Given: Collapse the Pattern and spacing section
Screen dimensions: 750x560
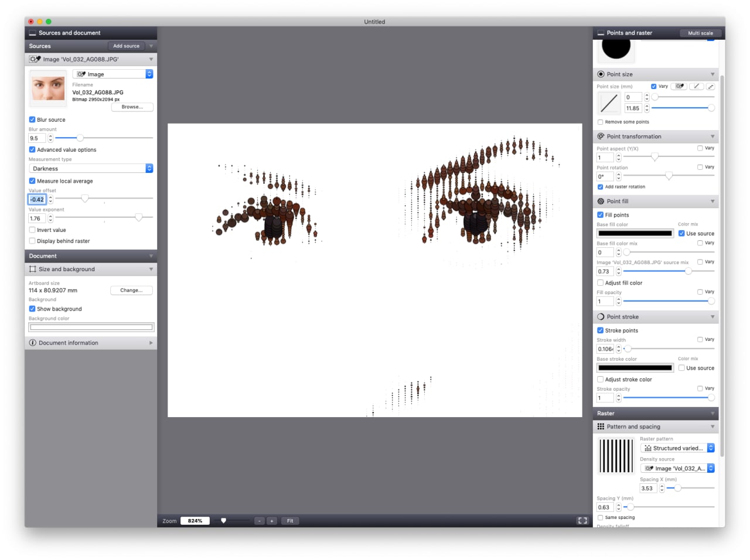Looking at the screenshot, I should click(712, 426).
